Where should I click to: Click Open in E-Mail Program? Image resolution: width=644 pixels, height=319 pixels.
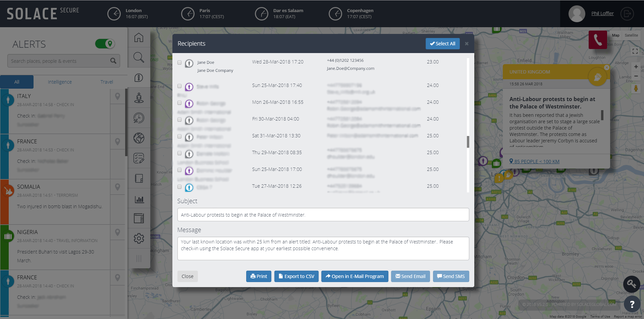click(x=355, y=276)
